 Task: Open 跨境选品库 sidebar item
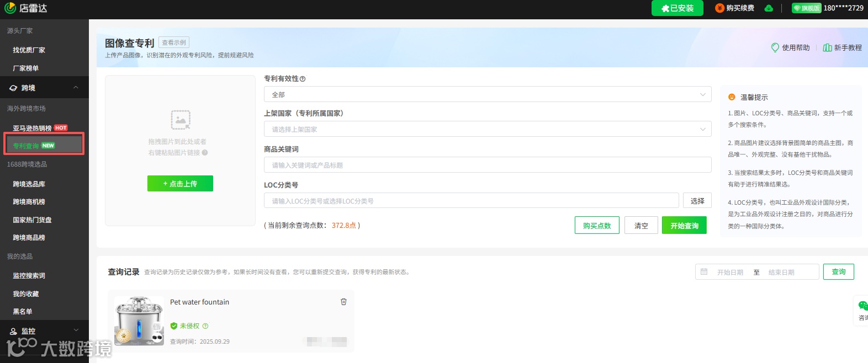[29, 184]
